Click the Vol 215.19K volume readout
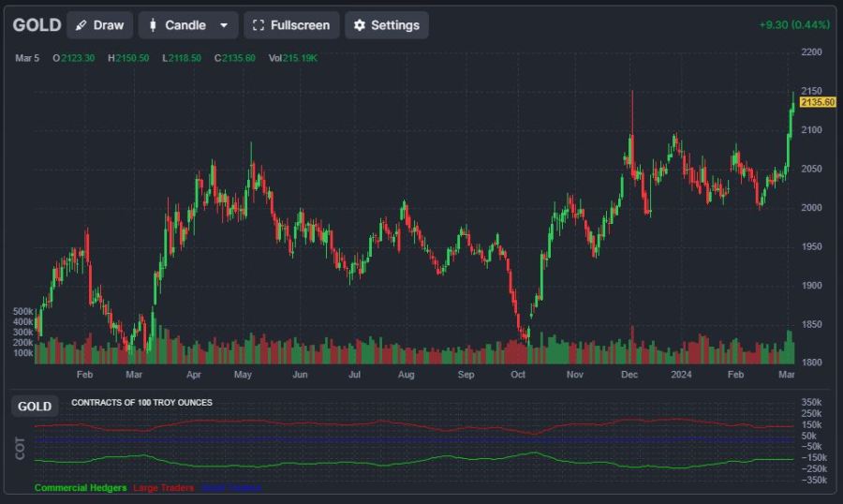The width and height of the screenshot is (843, 504). (x=293, y=58)
